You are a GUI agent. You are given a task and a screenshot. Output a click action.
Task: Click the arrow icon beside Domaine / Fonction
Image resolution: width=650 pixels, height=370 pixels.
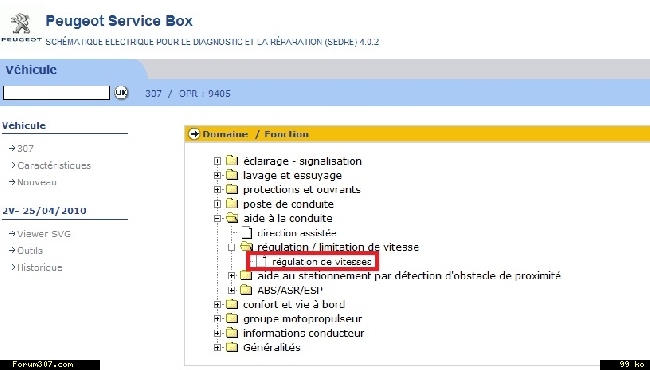point(194,134)
